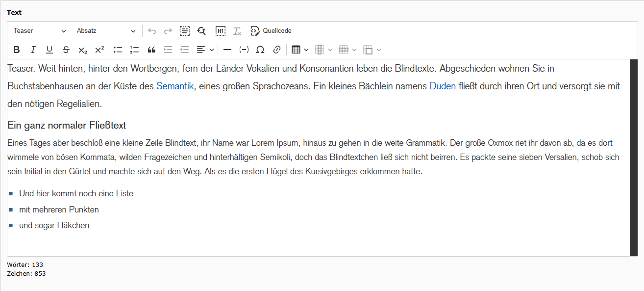Toggle superscript formatting

(99, 49)
